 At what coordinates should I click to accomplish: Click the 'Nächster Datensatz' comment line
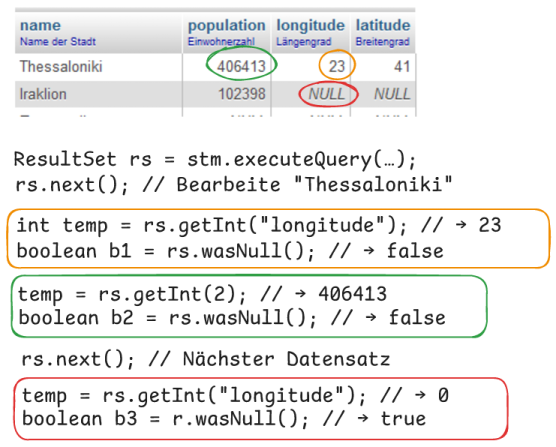pyautogui.click(x=206, y=359)
